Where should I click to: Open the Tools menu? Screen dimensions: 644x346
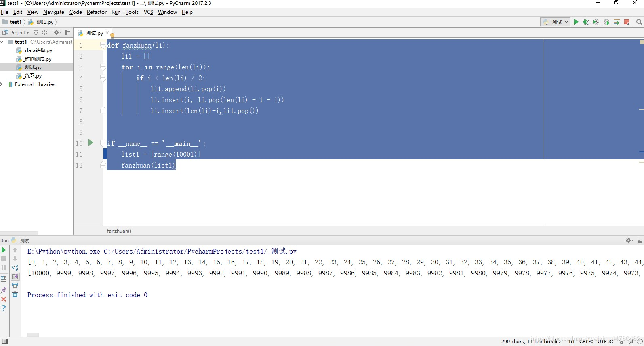coord(132,12)
